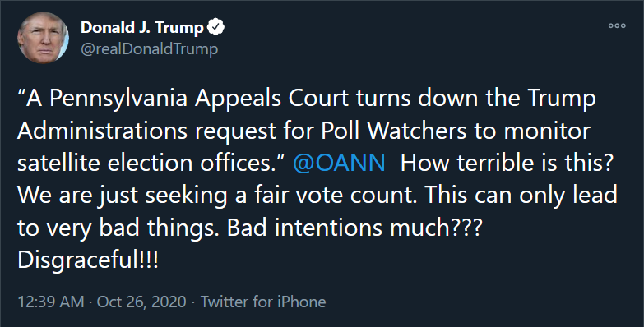Click the blue verified checkmark badge
The height and width of the screenshot is (327, 644).
[215, 27]
